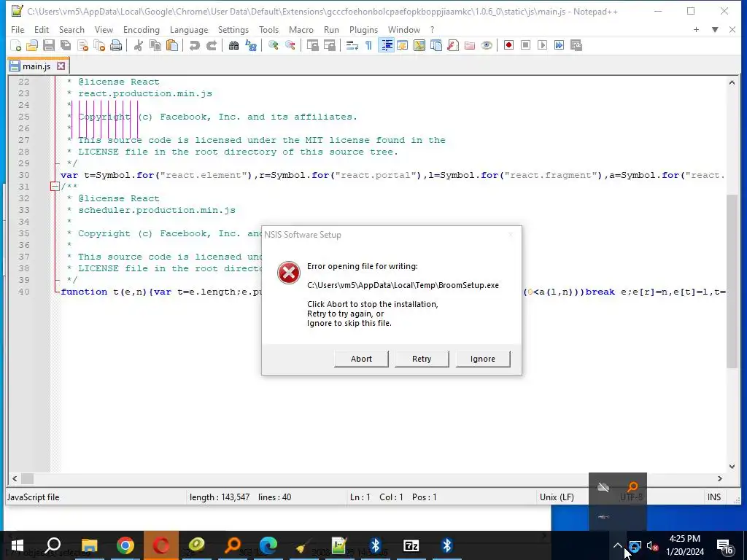This screenshot has width=747, height=560.
Task: Open the User Defined Language icon
Action: (x=402, y=45)
